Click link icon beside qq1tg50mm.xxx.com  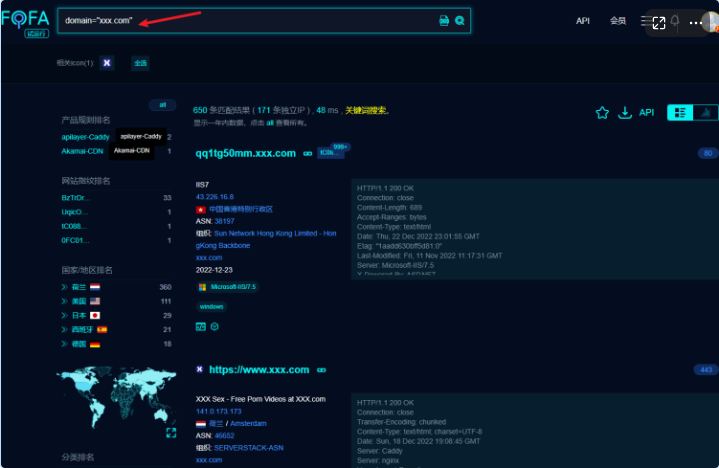click(308, 154)
